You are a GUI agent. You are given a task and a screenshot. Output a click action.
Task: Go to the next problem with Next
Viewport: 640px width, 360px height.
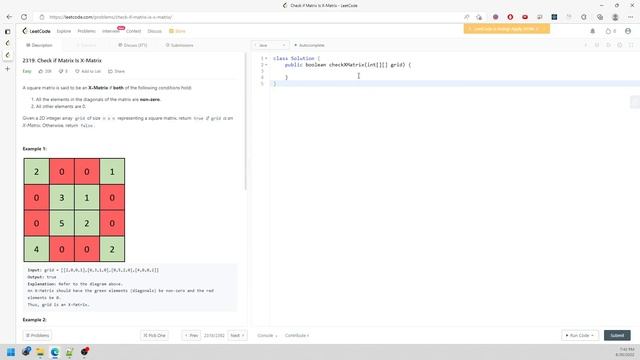pos(237,336)
